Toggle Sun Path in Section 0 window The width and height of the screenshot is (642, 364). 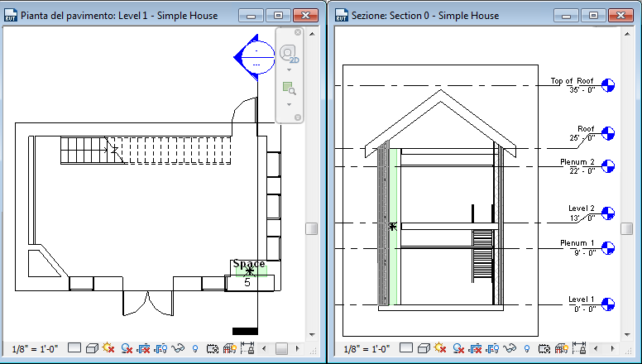click(440, 348)
